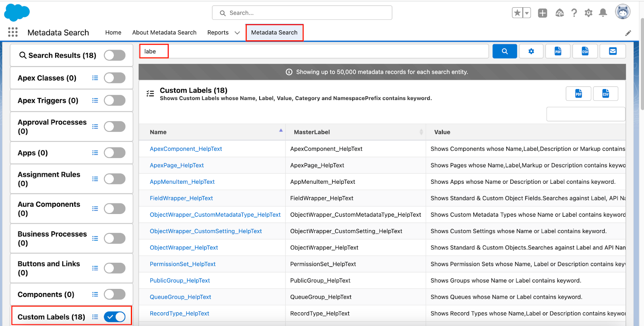Download Custom Labels section as PDF
644x326 pixels.
pos(578,93)
